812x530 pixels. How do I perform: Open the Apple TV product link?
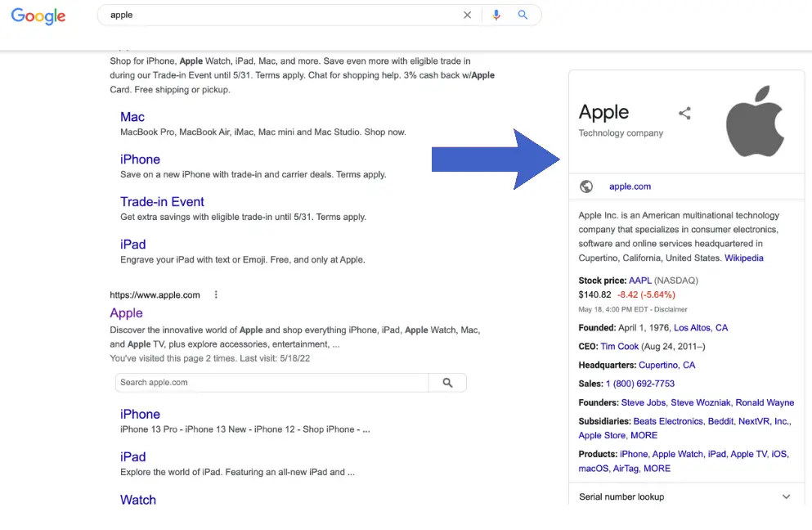(x=748, y=455)
